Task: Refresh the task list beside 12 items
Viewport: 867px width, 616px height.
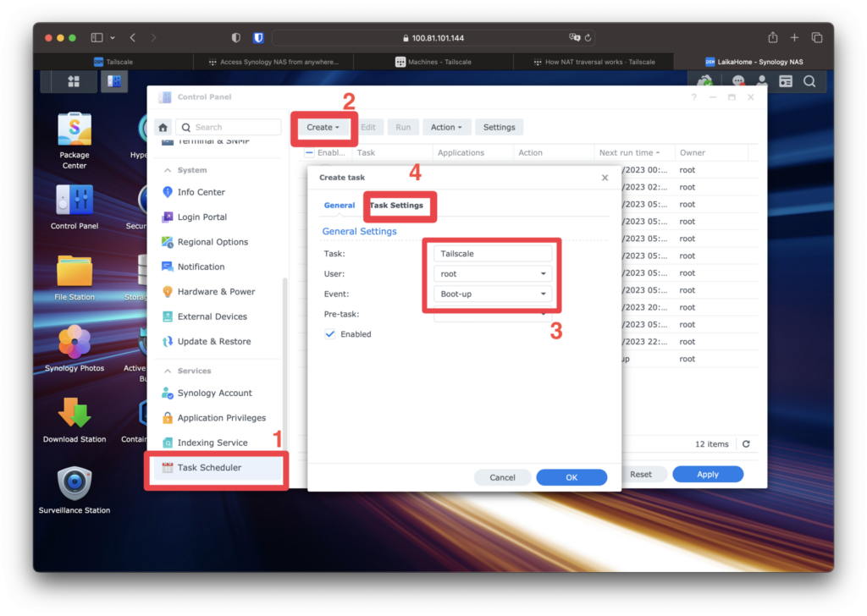Action: pyautogui.click(x=746, y=444)
